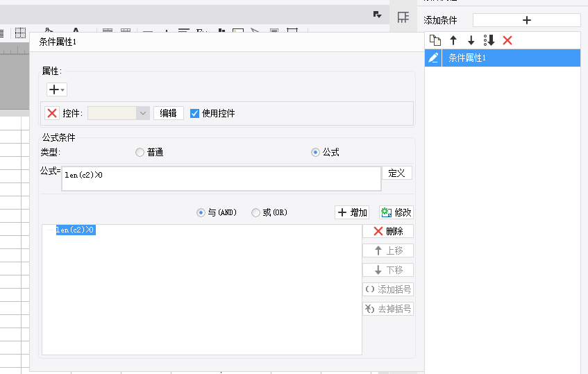Click the 去掉括号 button

tap(388, 309)
